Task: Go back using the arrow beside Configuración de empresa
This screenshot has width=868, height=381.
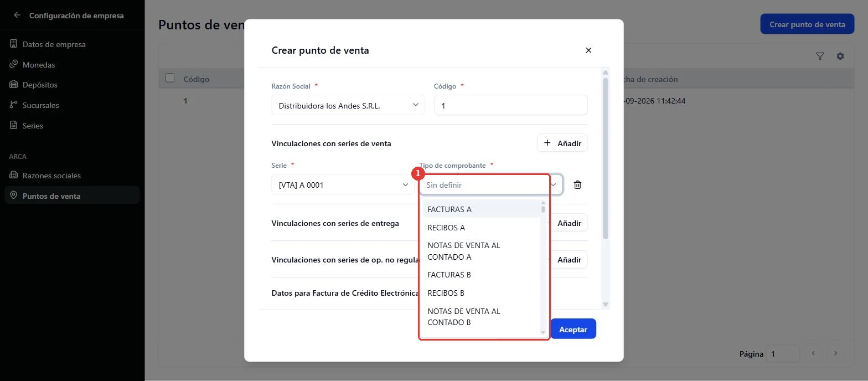Action: 17,16
